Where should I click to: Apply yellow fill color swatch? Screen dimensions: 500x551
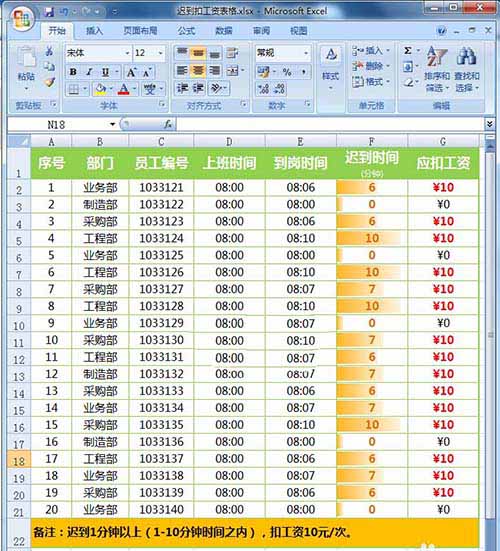(100, 90)
